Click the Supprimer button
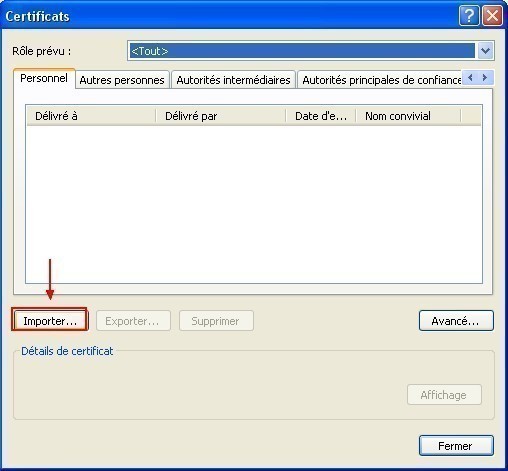This screenshot has width=508, height=471. pyautogui.click(x=216, y=321)
